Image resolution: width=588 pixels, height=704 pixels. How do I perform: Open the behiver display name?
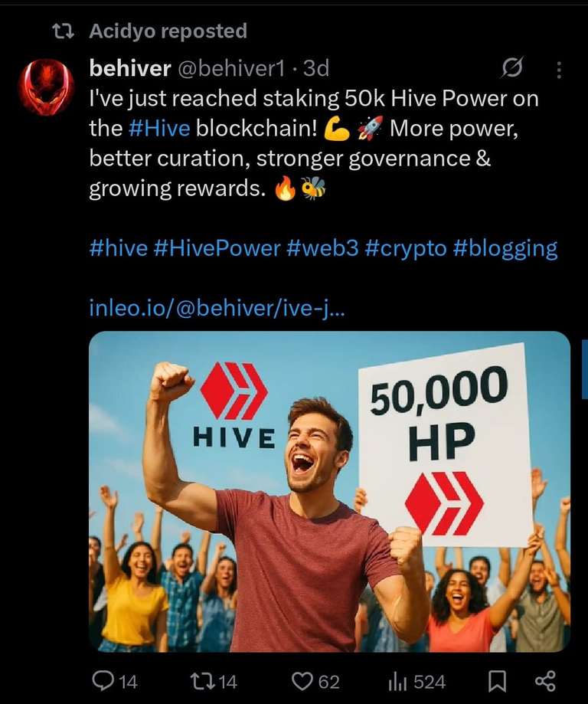tap(130, 68)
